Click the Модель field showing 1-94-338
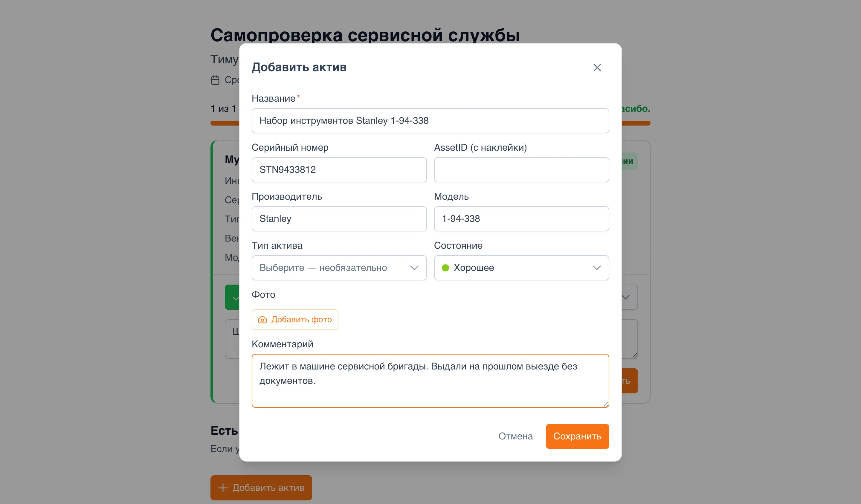Image resolution: width=861 pixels, height=504 pixels. click(521, 219)
